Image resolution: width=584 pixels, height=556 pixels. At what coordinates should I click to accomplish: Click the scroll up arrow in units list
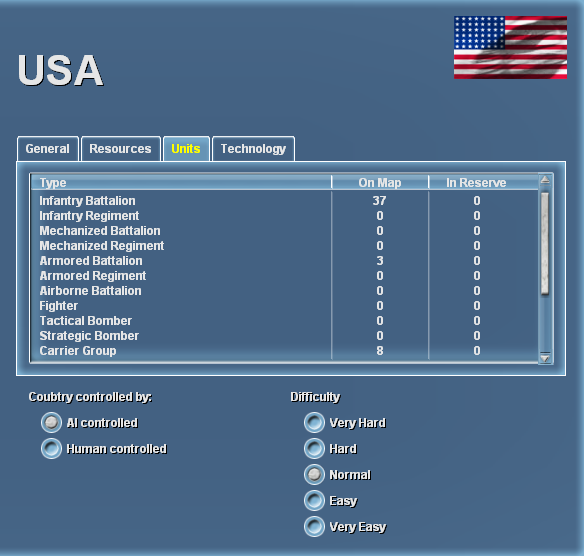[545, 180]
